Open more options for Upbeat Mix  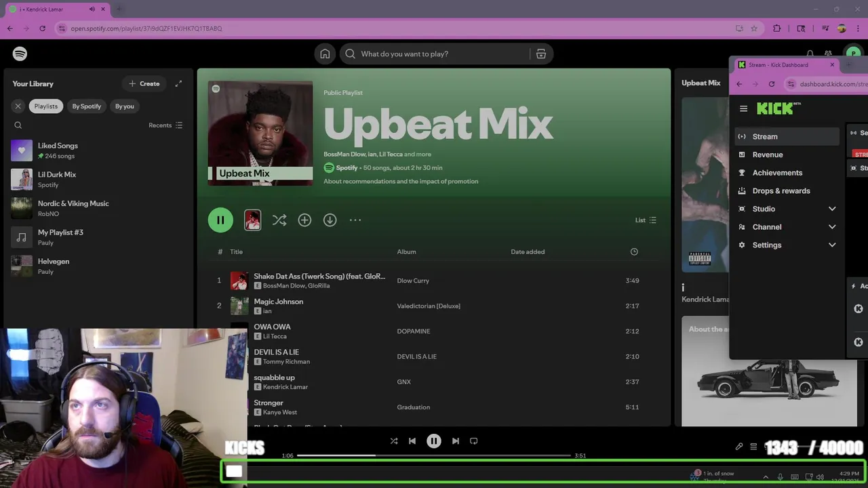point(355,220)
